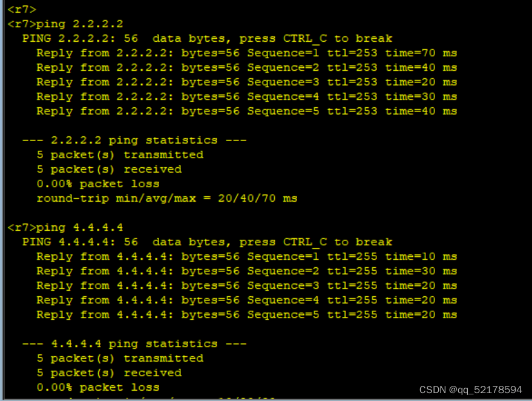The height and width of the screenshot is (401, 532).
Task: Select the 2.2.2.2 reply with Sequence=5
Action: click(246, 111)
